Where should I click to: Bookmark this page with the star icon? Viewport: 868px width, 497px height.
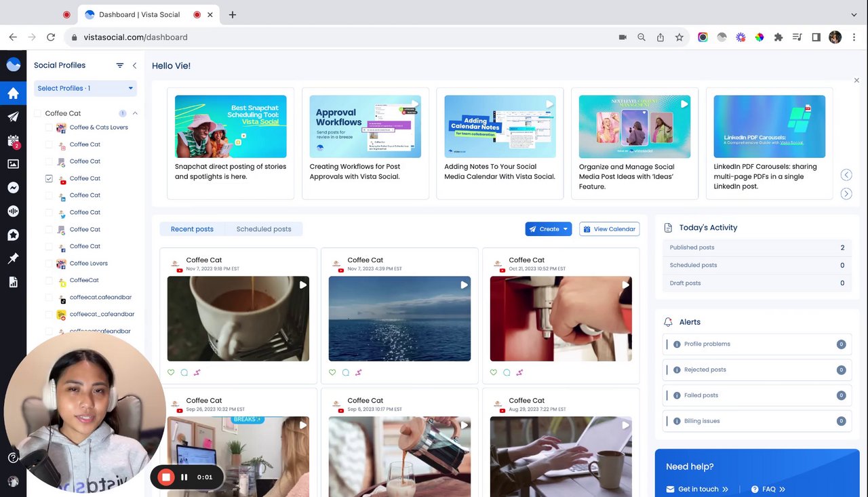(x=679, y=37)
